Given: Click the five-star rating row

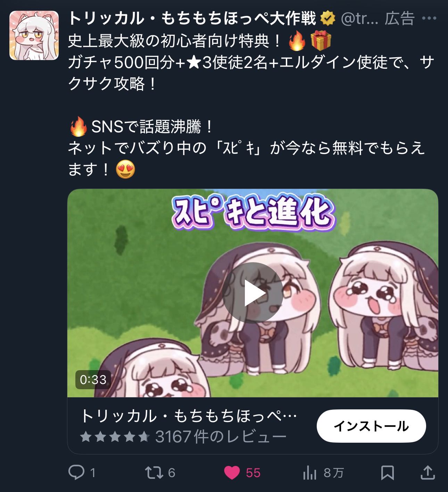Looking at the screenshot, I should tap(115, 436).
